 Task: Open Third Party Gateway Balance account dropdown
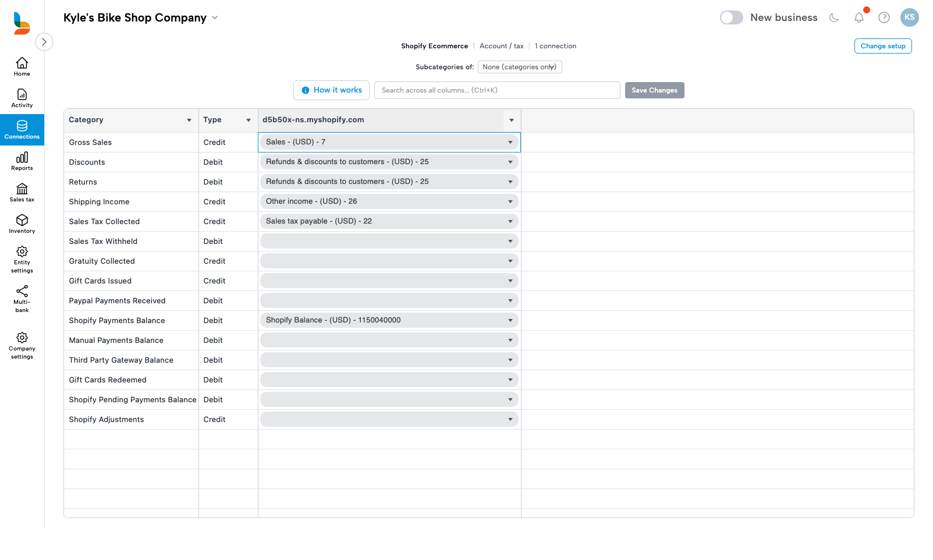pos(389,360)
